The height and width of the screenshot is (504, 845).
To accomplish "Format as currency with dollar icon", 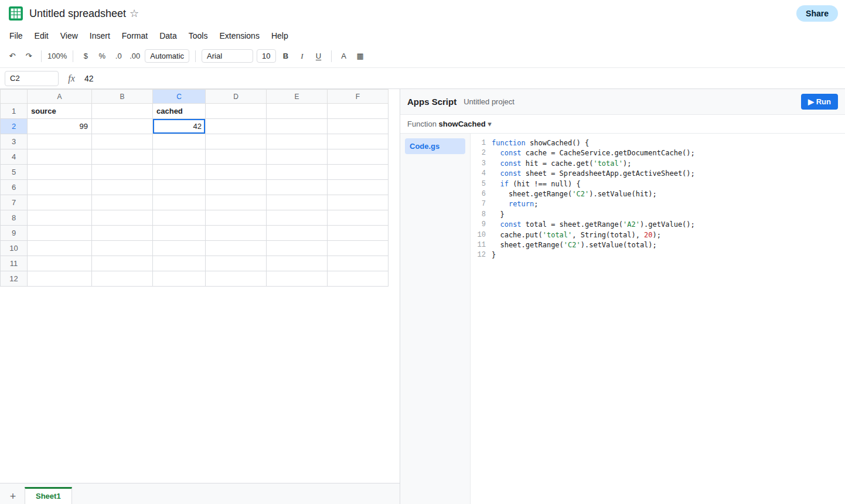I will [86, 56].
